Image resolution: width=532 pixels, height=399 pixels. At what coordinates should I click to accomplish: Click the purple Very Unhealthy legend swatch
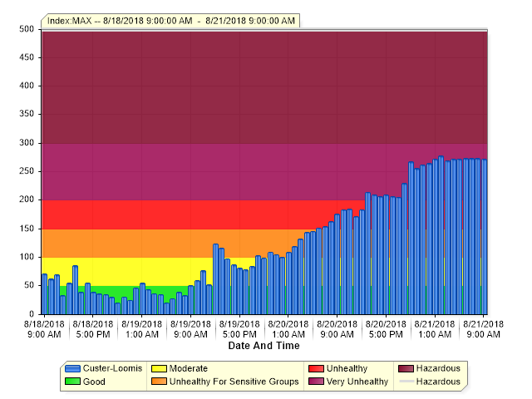[x=316, y=382]
